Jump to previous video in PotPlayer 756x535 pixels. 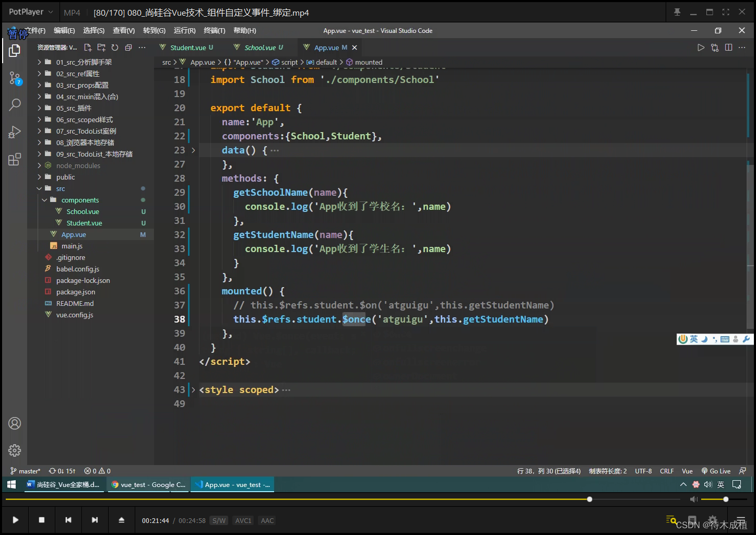[68, 520]
